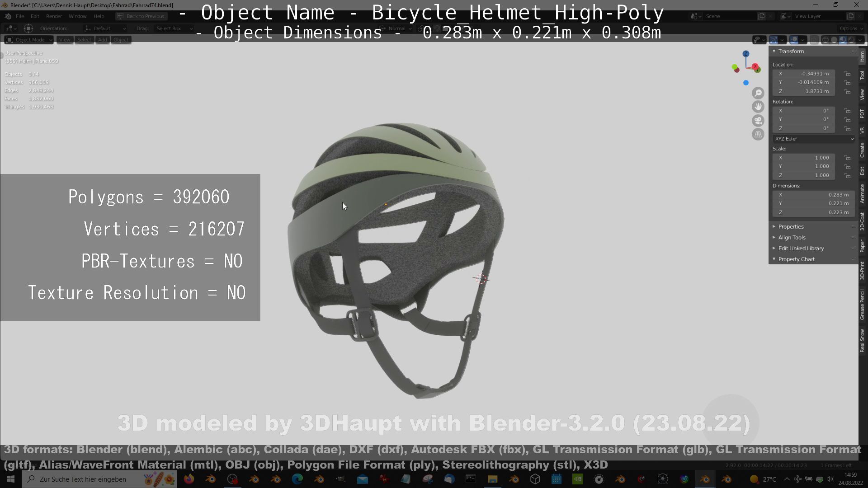Click the Location X value field
868x488 pixels.
point(804,74)
